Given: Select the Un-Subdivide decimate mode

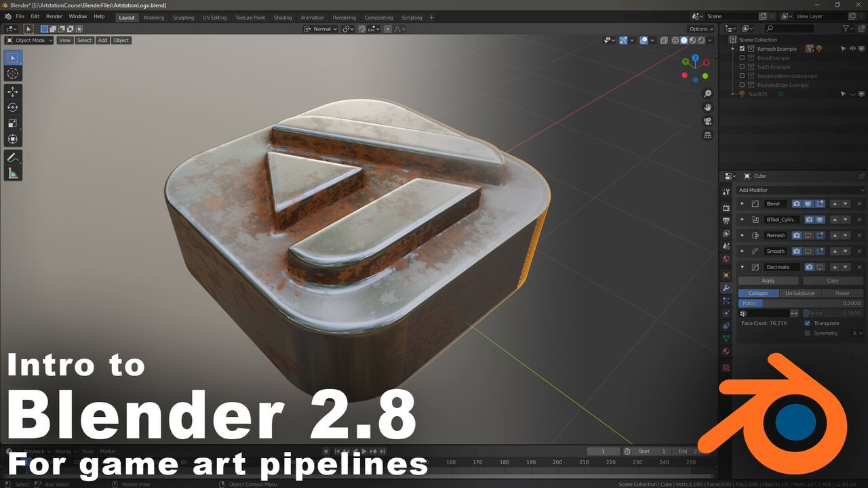Looking at the screenshot, I should point(800,293).
